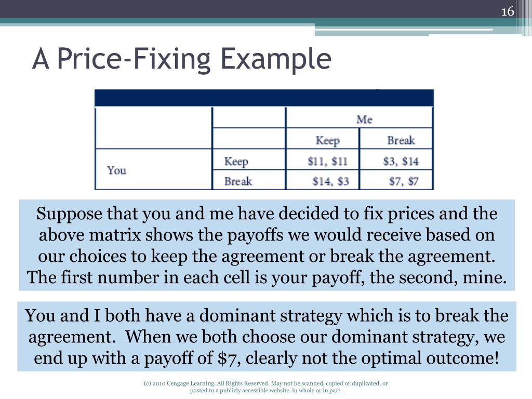Click the 'Keep' column header under Me
The height and width of the screenshot is (399, 532).
(x=323, y=139)
